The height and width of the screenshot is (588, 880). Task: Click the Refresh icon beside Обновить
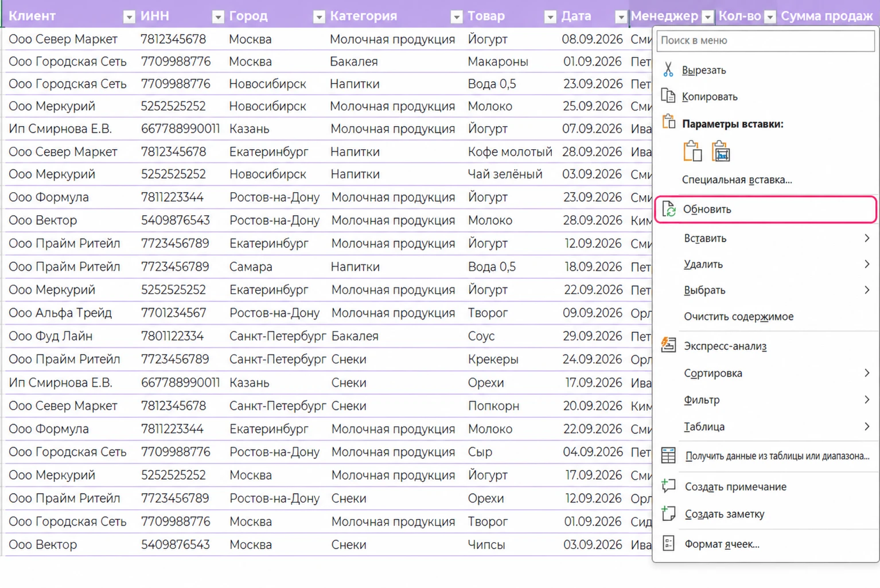tap(669, 209)
